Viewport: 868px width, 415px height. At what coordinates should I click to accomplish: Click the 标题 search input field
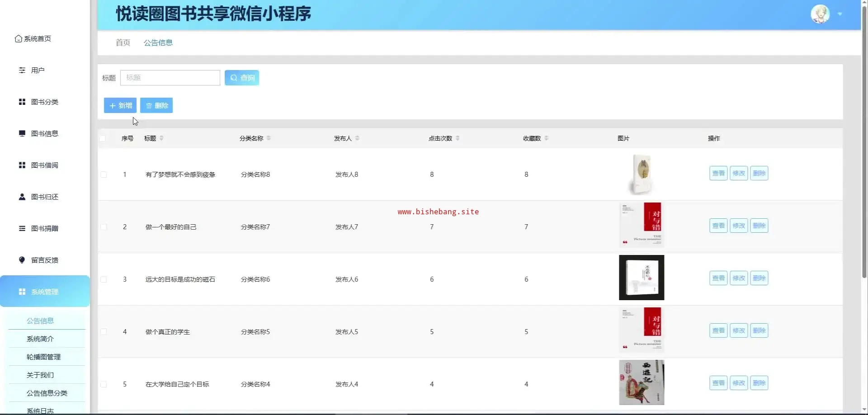(170, 78)
